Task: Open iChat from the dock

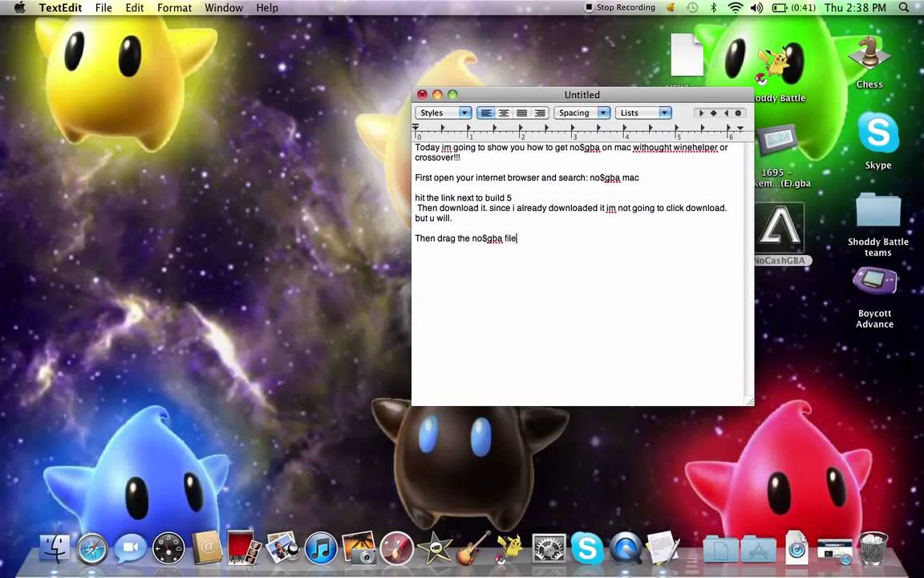Action: [130, 549]
